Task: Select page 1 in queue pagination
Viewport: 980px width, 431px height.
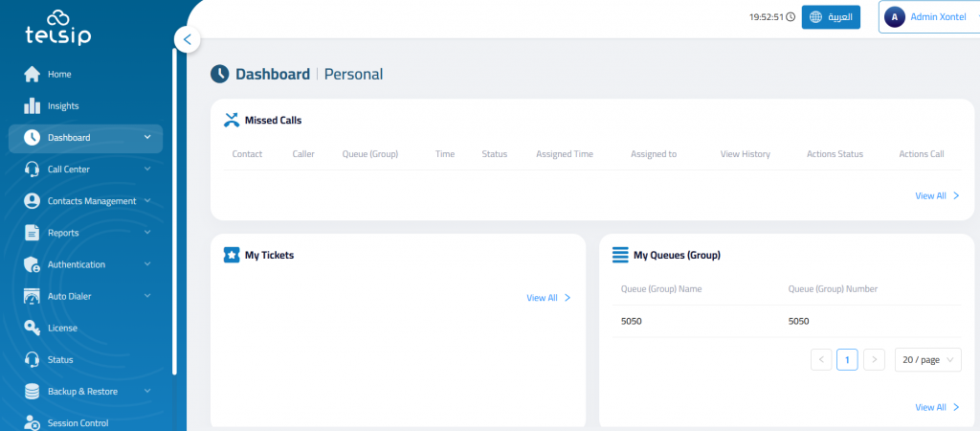Action: click(x=847, y=359)
